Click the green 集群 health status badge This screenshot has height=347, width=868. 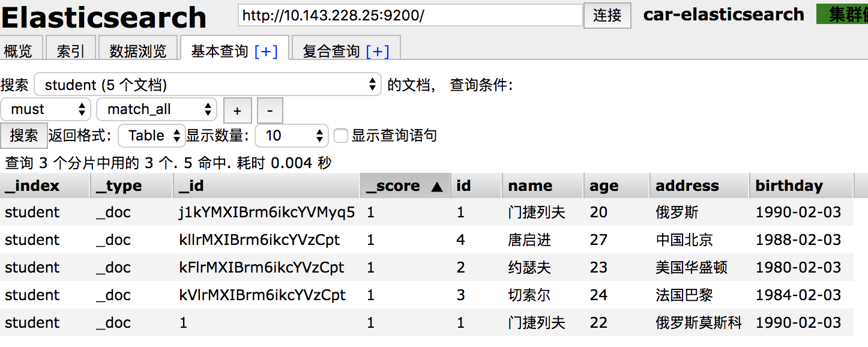click(842, 14)
